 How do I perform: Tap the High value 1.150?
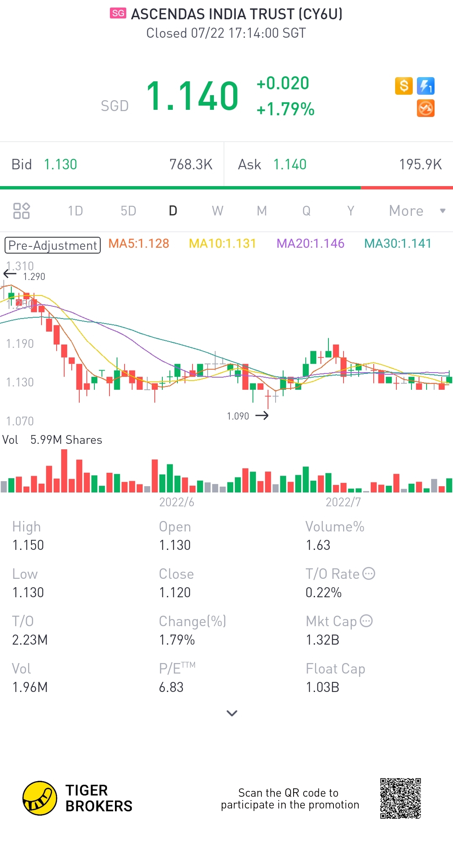pos(28,545)
